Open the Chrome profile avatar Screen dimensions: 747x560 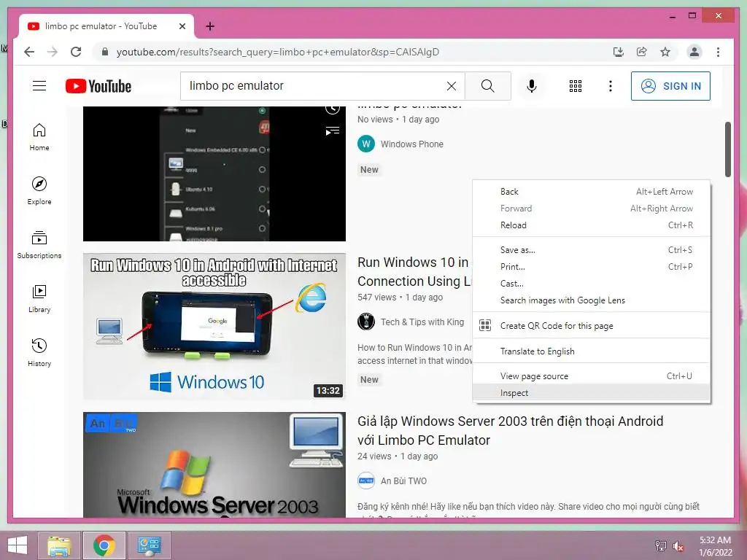[x=694, y=52]
